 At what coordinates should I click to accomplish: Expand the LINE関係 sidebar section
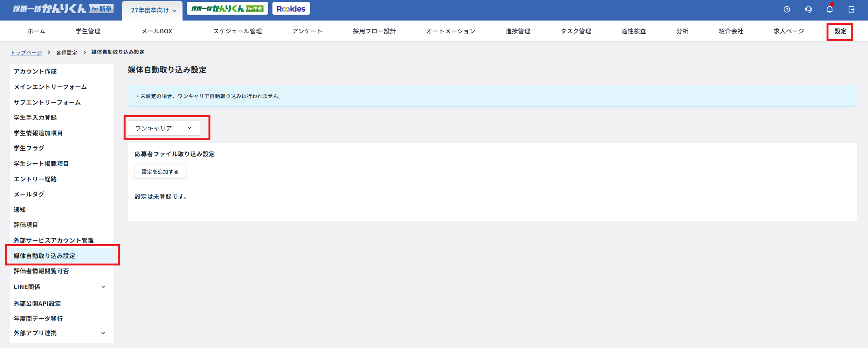coord(103,287)
